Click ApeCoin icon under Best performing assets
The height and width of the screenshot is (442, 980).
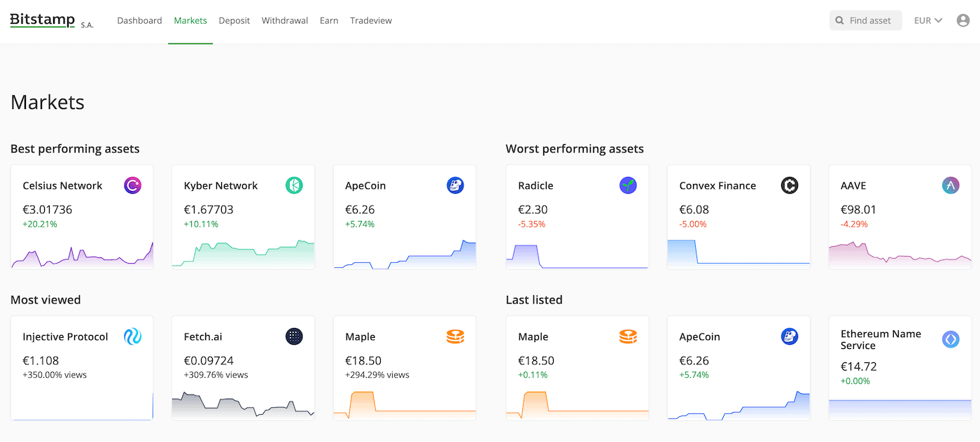[x=455, y=185]
